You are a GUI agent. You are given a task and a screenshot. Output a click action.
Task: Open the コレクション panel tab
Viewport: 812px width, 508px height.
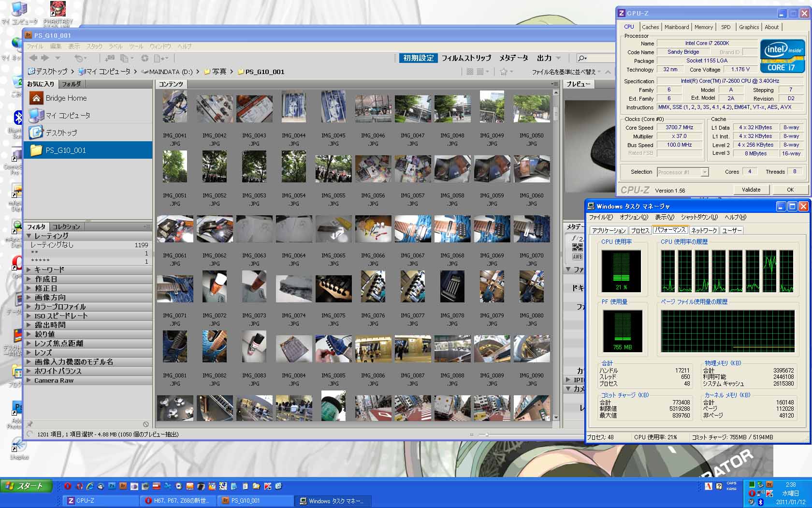(x=66, y=226)
